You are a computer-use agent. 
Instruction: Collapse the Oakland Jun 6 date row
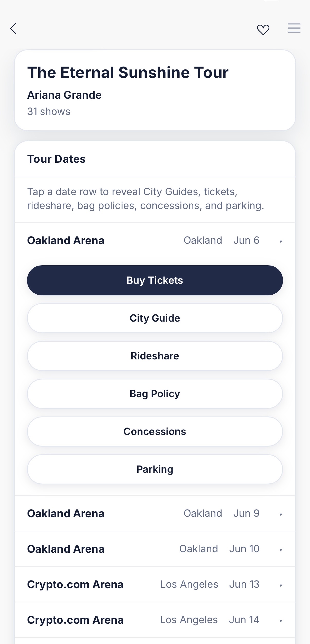[281, 241]
